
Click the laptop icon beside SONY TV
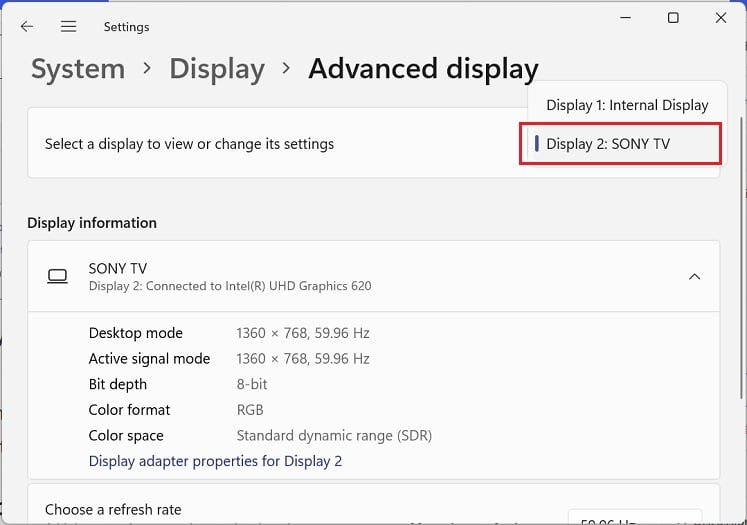click(57, 276)
